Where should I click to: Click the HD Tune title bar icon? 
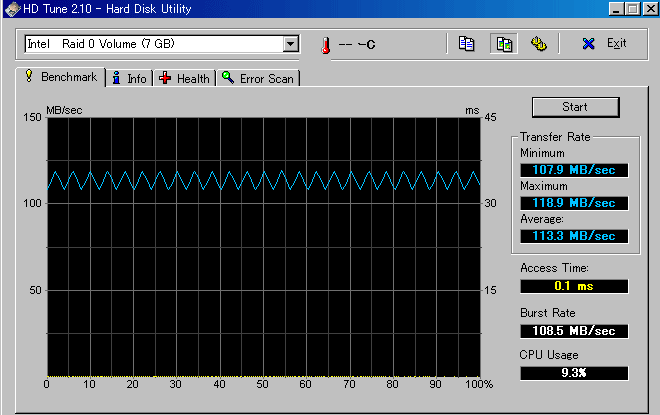[x=10, y=9]
